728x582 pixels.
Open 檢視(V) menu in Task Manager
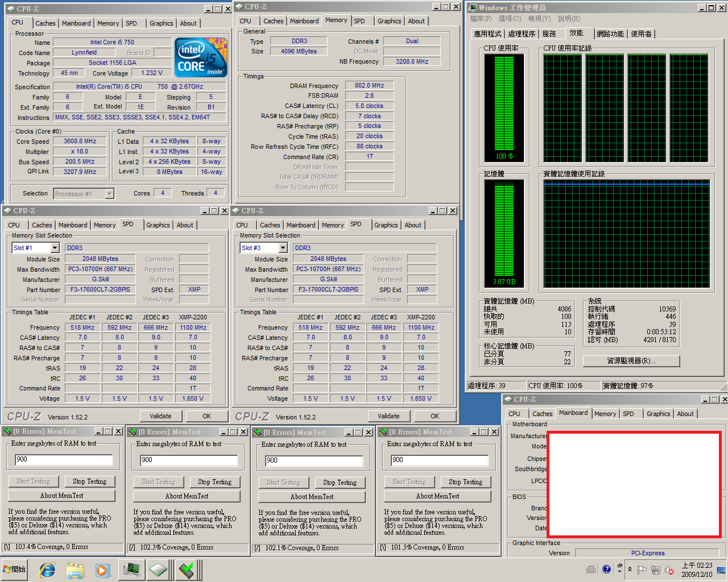pyautogui.click(x=539, y=19)
